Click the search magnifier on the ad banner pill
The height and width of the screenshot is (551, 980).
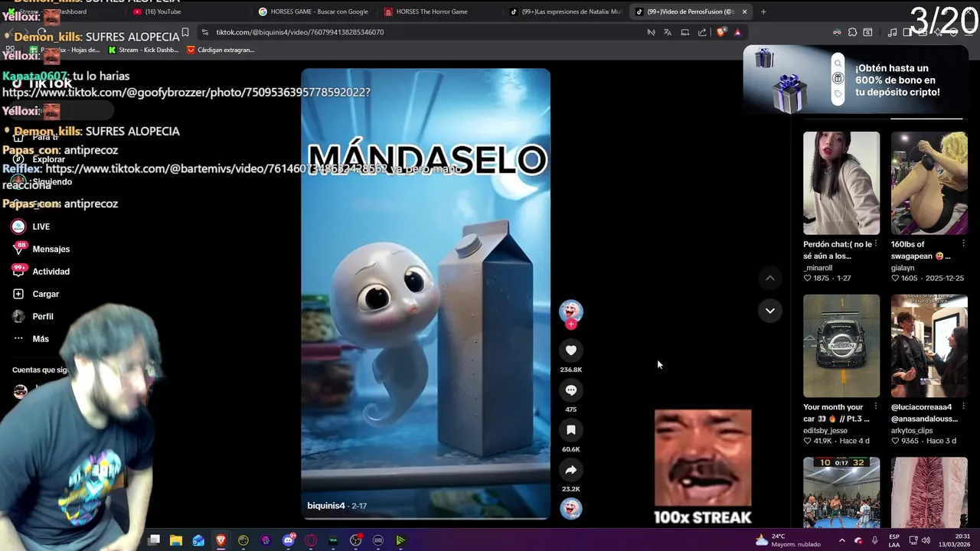click(x=838, y=64)
